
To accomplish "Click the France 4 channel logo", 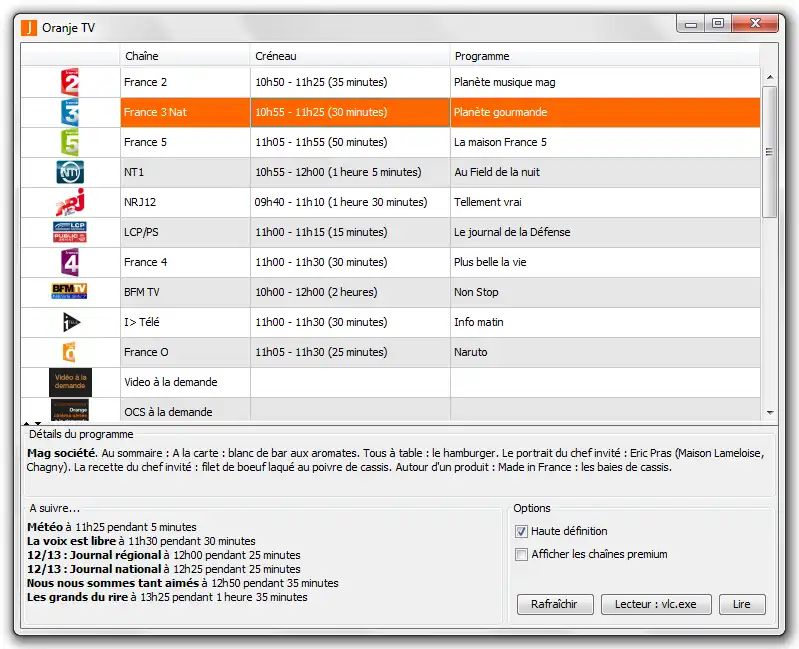I will tap(70, 262).
